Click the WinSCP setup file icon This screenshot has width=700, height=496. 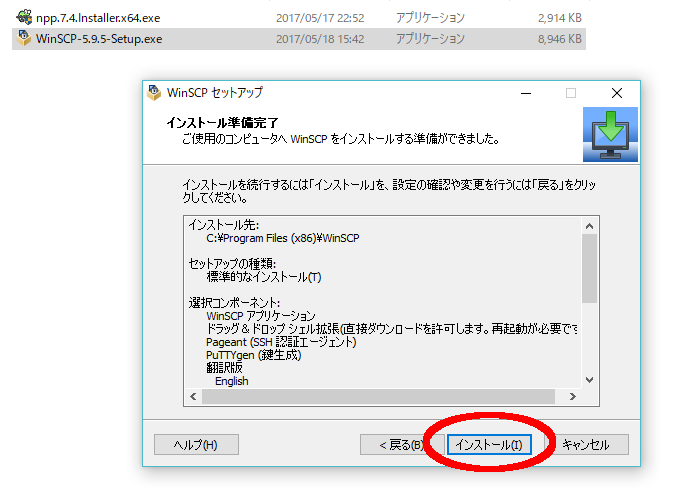pos(25,39)
